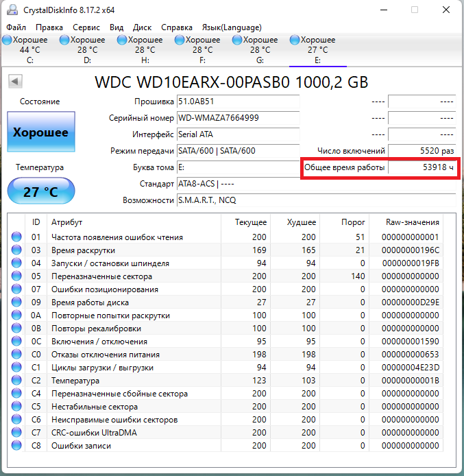
Task: Click status orb for attribute 03 spin-up time
Action: pyautogui.click(x=16, y=250)
